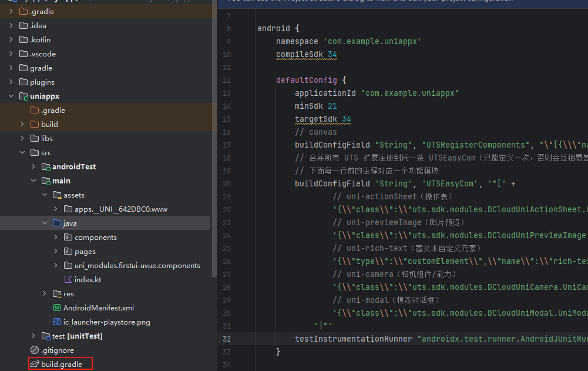Collapse the assets folder

pos(45,195)
